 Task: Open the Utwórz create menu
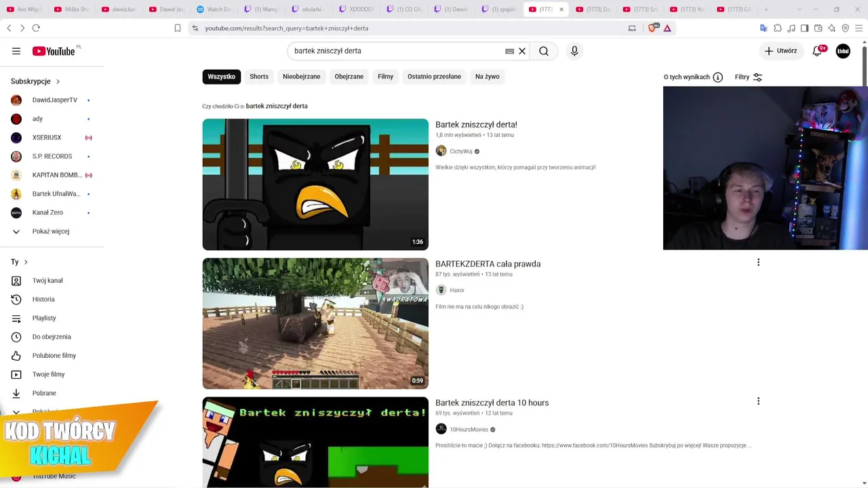click(781, 51)
